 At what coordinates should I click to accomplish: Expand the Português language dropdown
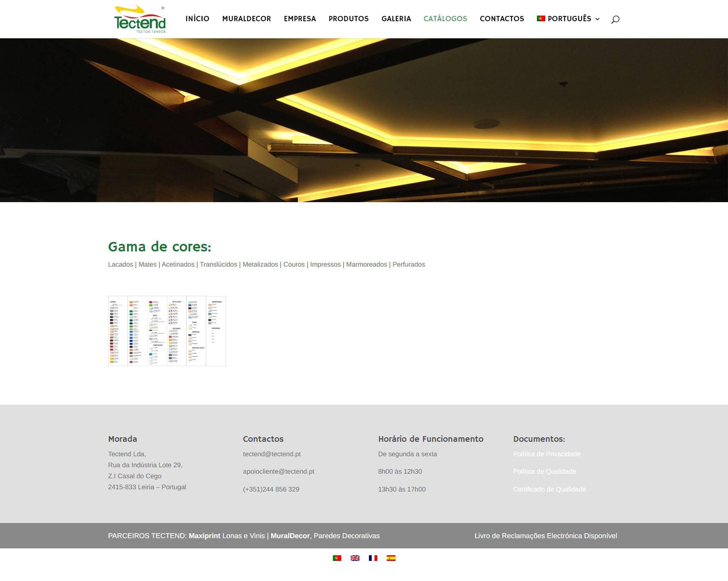(568, 19)
